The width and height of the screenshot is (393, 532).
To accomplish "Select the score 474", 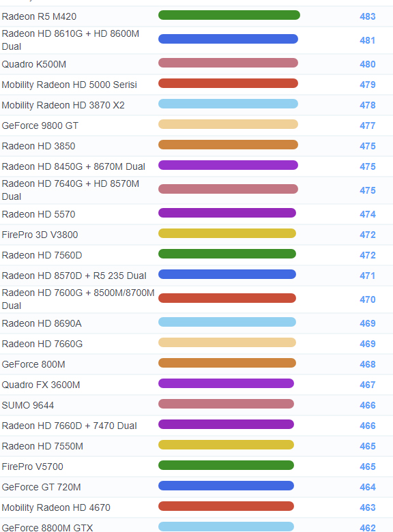I will 368,214.
